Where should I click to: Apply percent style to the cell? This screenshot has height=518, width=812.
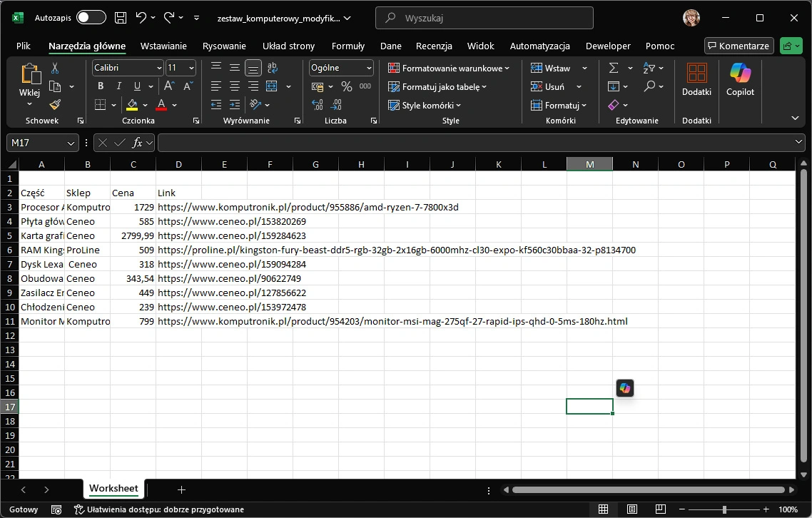(347, 86)
